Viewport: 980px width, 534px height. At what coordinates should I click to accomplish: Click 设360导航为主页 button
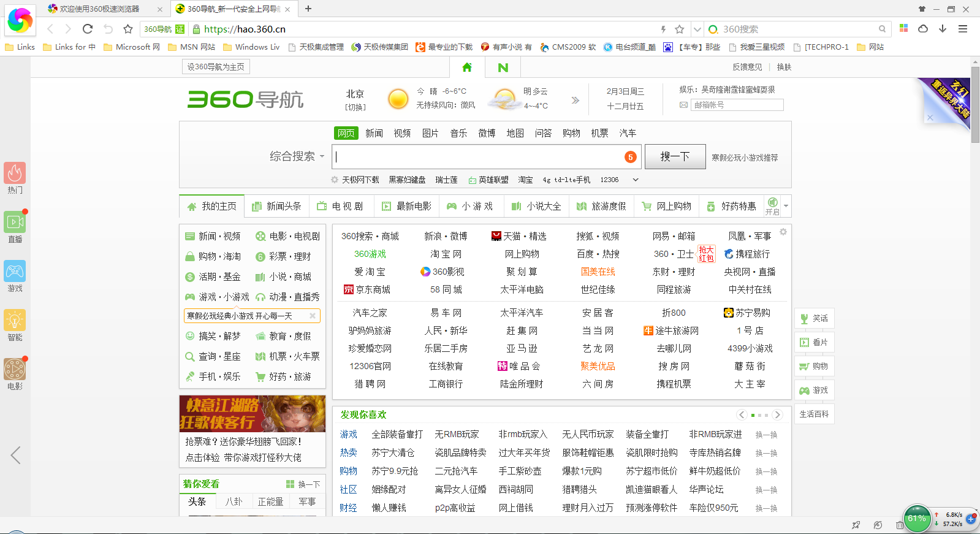[216, 67]
